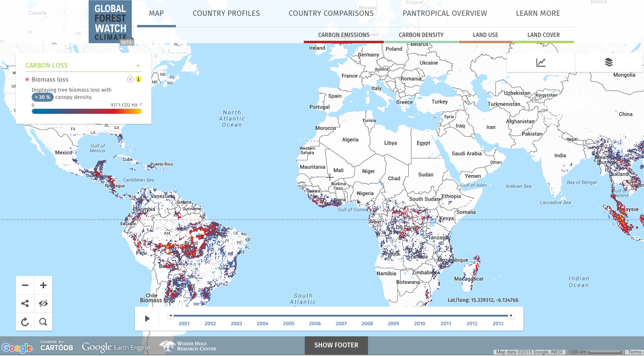Click the timeline start handle
The image size is (644, 356).
point(171,316)
